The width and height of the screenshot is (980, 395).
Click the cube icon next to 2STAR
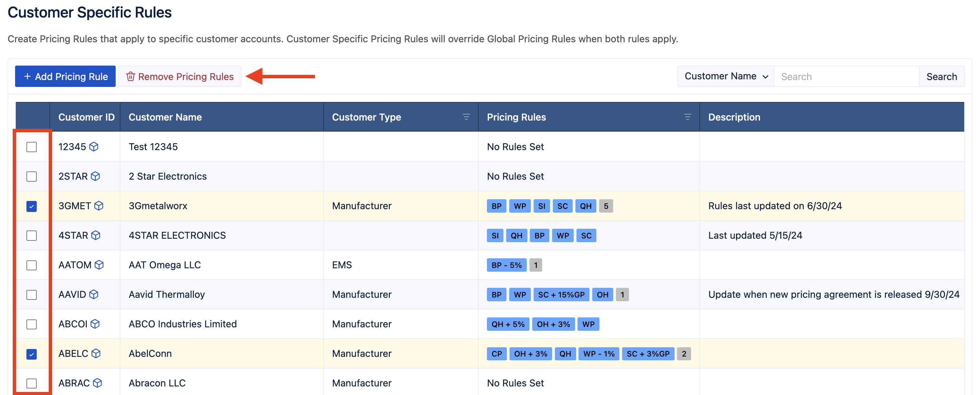pos(95,176)
